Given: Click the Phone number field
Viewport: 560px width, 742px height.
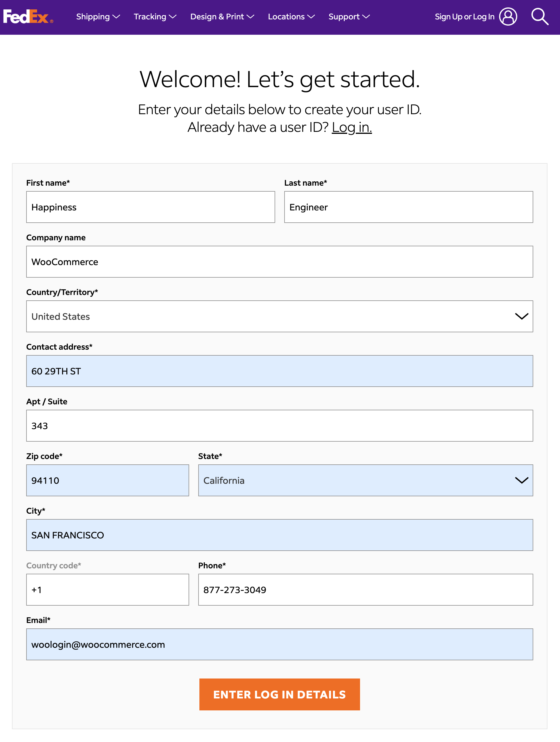Looking at the screenshot, I should [x=365, y=589].
